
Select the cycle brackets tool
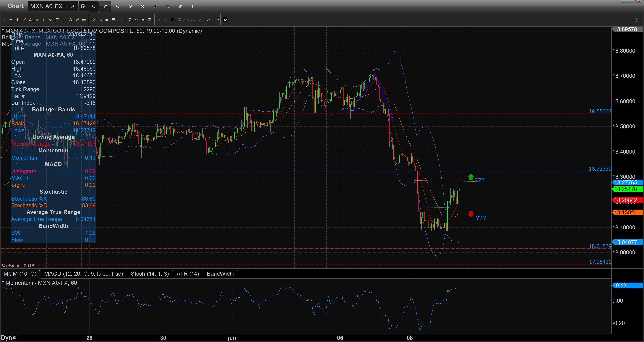[x=84, y=20]
